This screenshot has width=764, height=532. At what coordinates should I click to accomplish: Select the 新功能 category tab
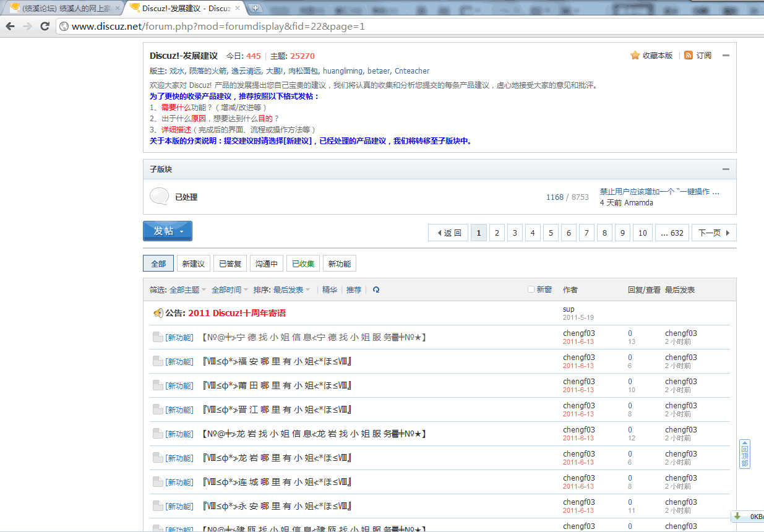pos(340,264)
